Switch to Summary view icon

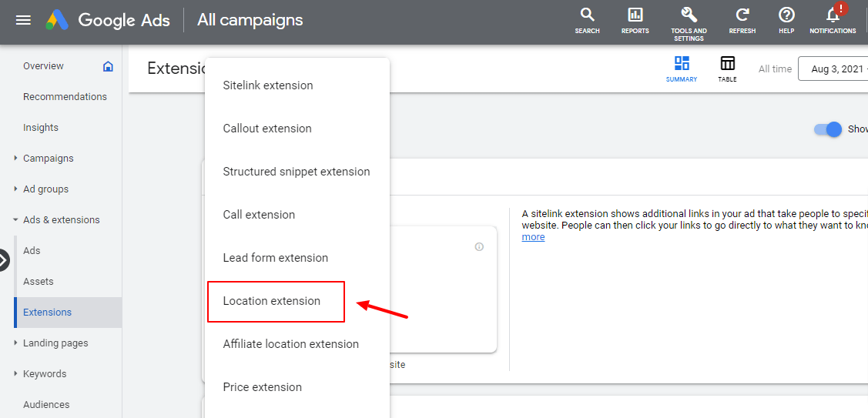click(682, 64)
